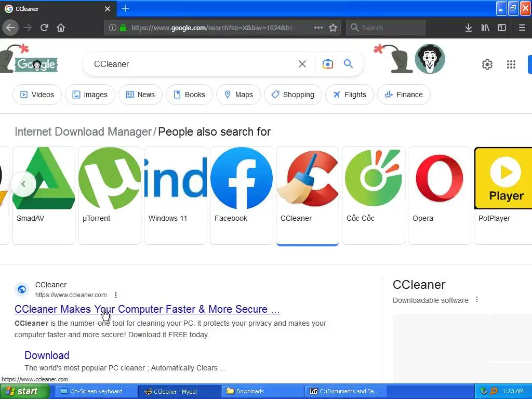Show previous carousel items with left arrow

pyautogui.click(x=23, y=184)
